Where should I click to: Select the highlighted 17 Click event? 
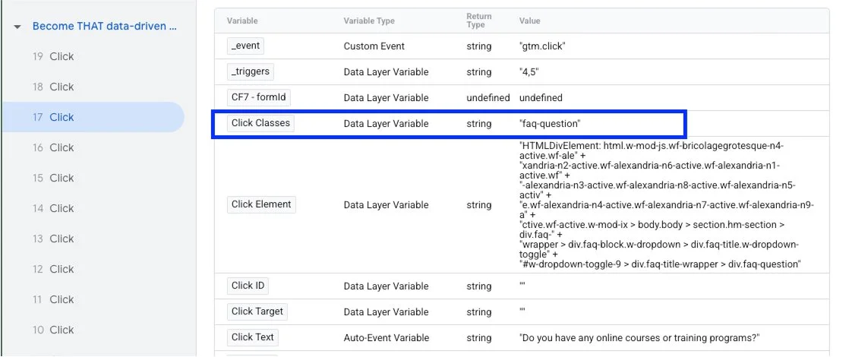coord(53,117)
